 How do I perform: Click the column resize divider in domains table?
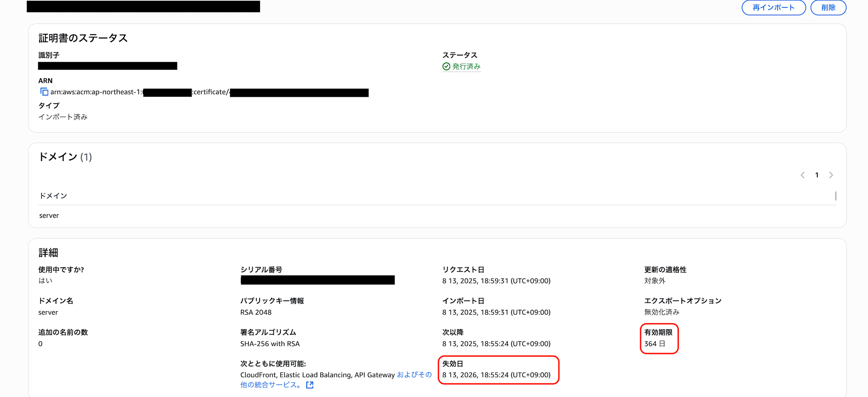(835, 196)
